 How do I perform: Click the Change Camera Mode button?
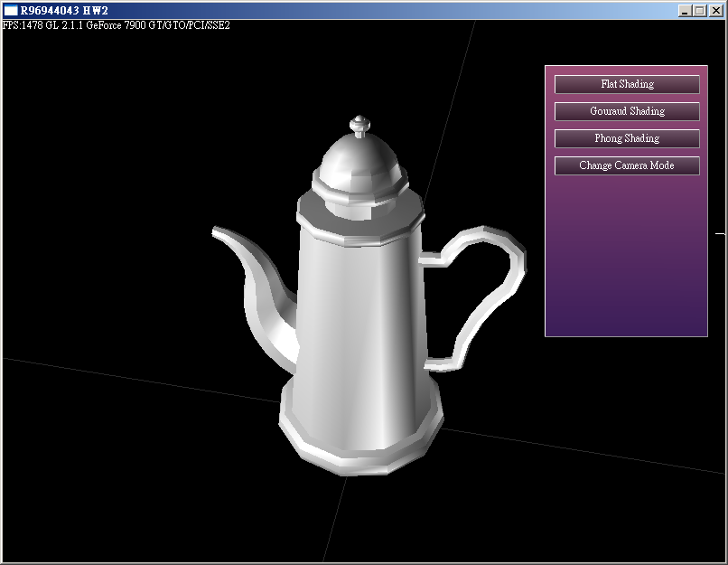pyautogui.click(x=627, y=165)
